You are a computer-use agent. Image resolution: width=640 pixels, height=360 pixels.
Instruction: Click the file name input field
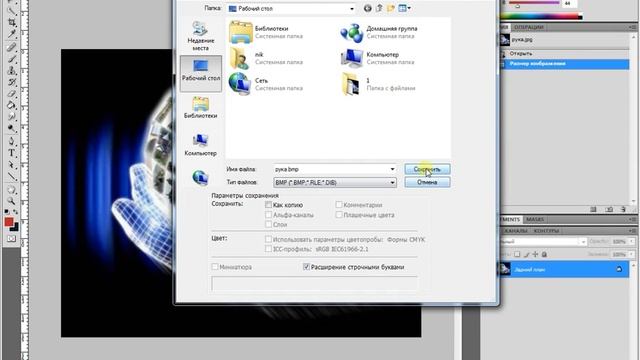[x=331, y=169]
